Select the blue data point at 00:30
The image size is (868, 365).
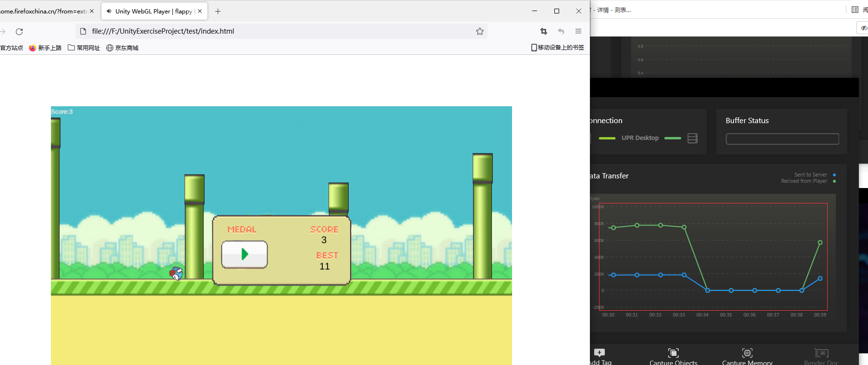tap(613, 275)
